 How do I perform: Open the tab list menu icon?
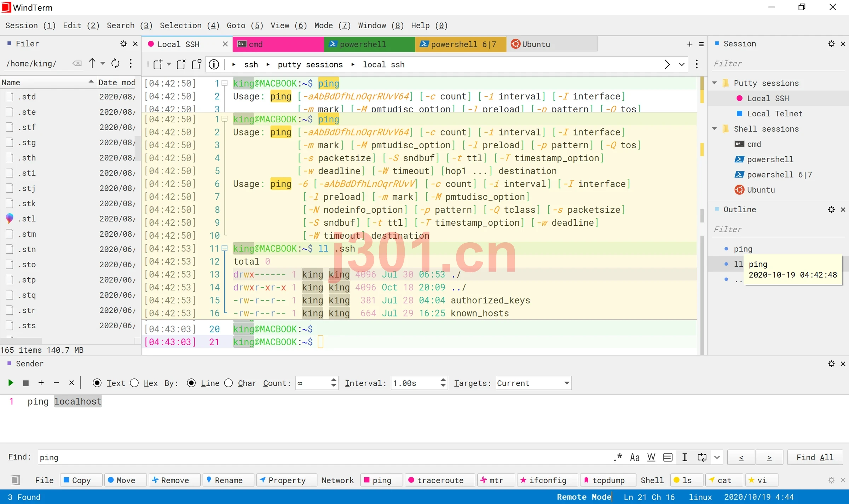701,44
